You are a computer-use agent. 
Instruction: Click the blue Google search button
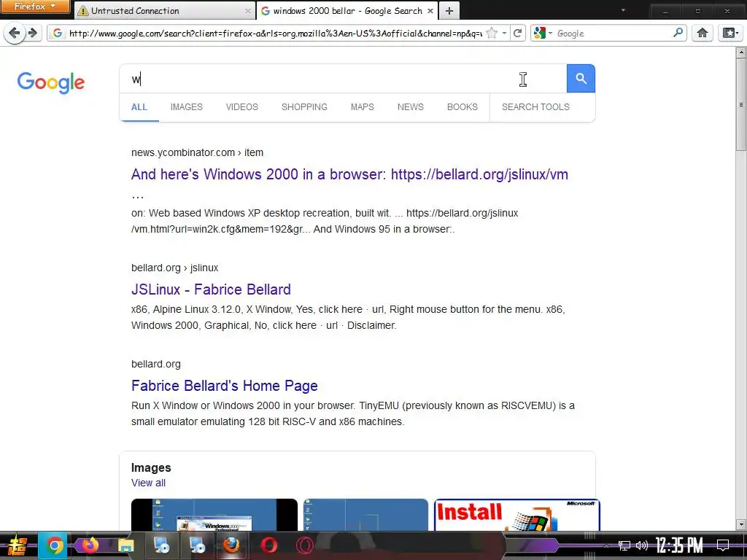click(581, 78)
